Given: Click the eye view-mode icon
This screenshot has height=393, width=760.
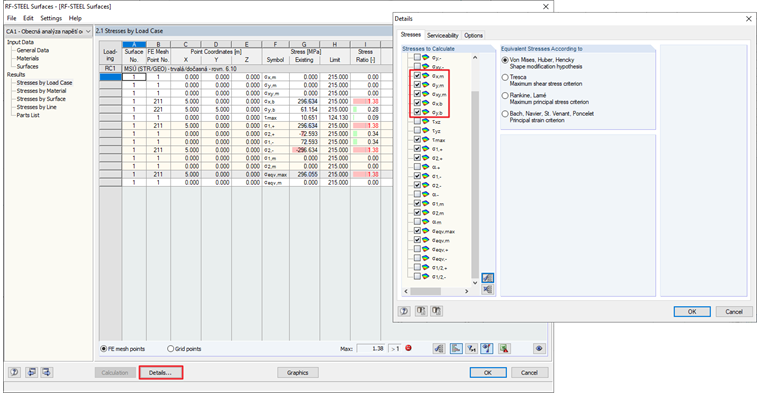Looking at the screenshot, I should [539, 348].
